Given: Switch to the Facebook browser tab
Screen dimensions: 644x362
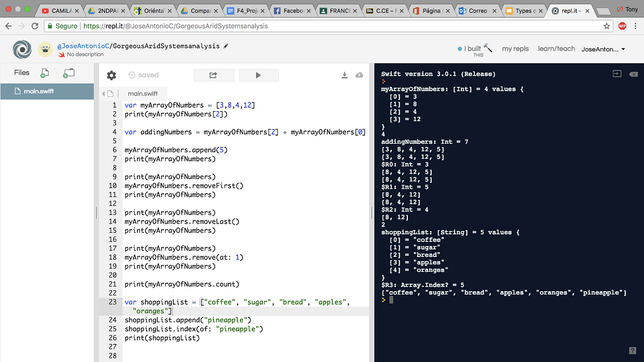Looking at the screenshot, I should tap(292, 10).
